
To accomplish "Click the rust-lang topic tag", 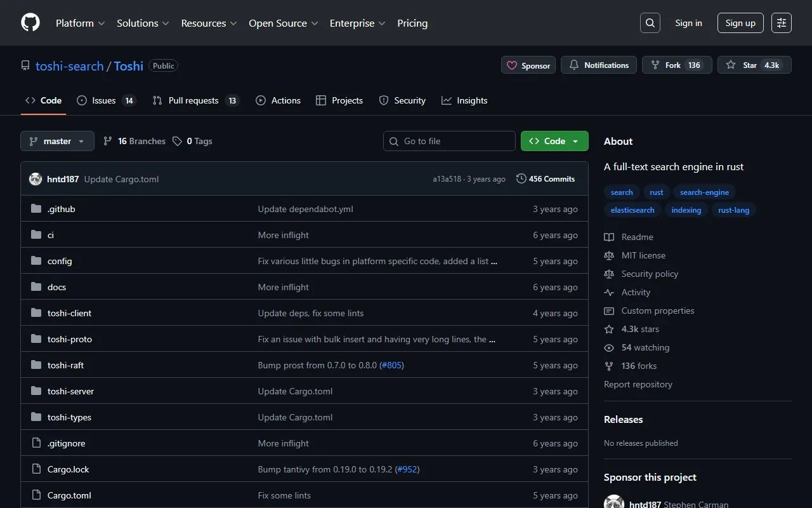I will 733,210.
